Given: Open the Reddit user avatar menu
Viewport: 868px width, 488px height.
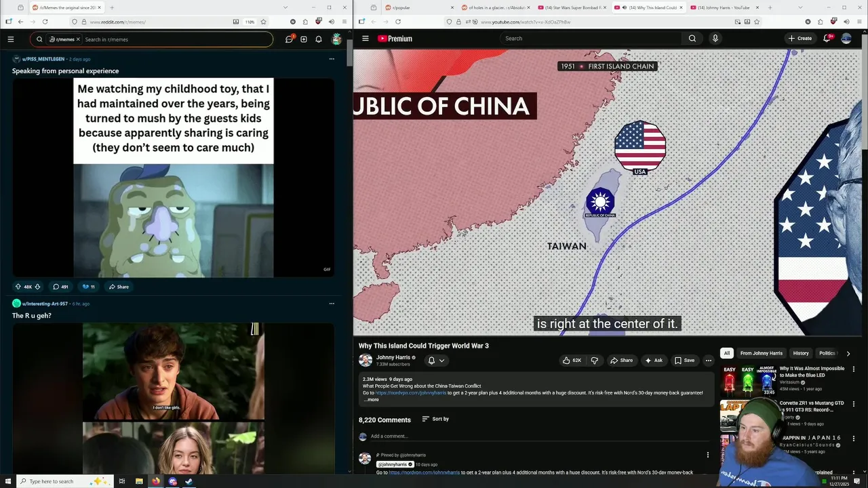Looking at the screenshot, I should coord(336,39).
